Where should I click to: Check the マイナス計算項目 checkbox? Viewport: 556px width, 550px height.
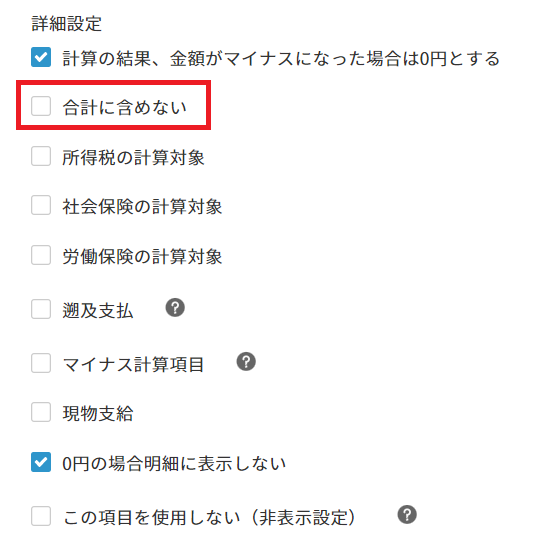coord(41,363)
